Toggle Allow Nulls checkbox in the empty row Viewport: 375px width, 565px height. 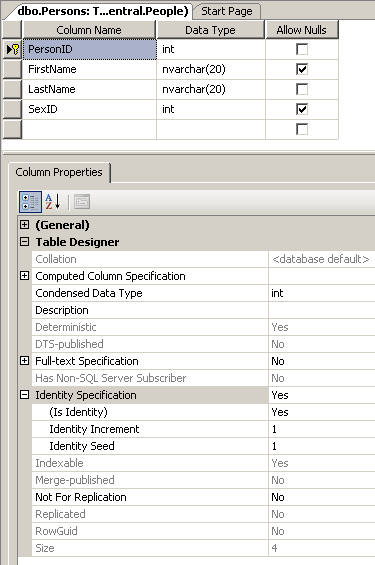tap(302, 129)
